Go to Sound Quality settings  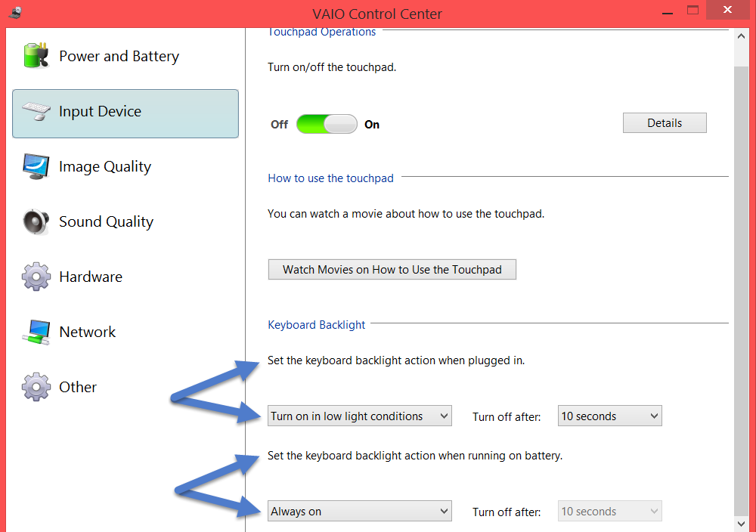125,221
